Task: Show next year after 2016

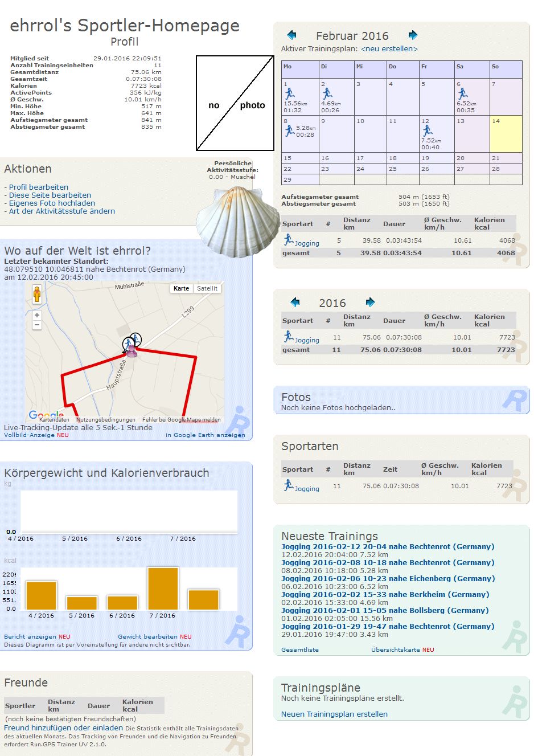Action: 370,303
